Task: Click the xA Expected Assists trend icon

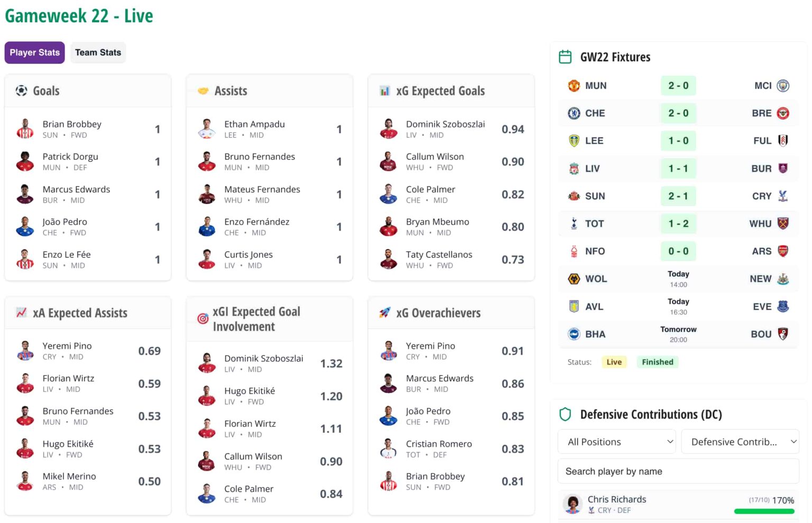Action: 22,313
